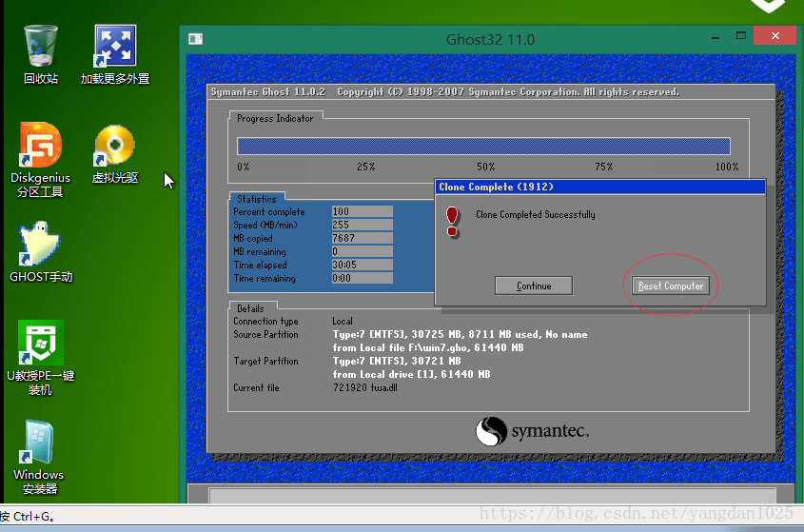Click the 'Ctrl+G' hint text in the bottom bar

[x=34, y=517]
